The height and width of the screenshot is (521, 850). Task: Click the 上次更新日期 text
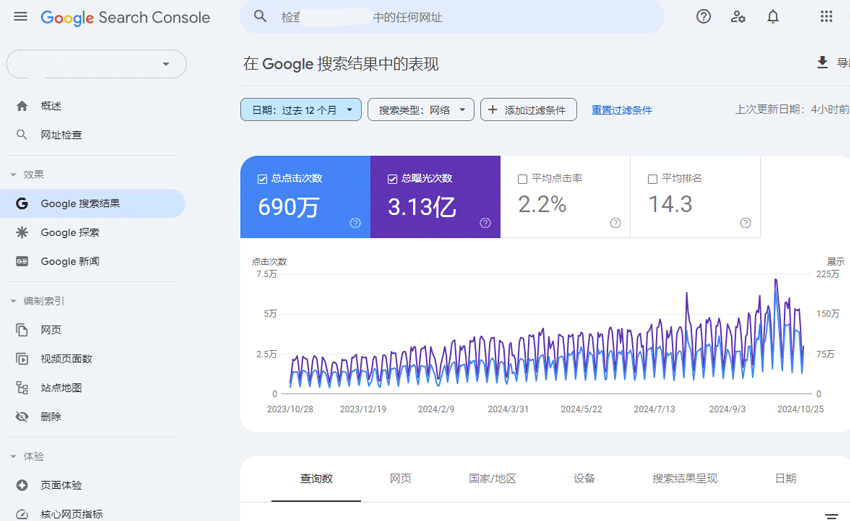coord(792,110)
